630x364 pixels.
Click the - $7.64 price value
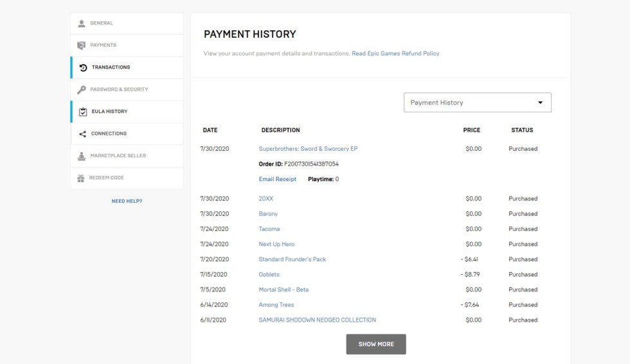pyautogui.click(x=470, y=304)
